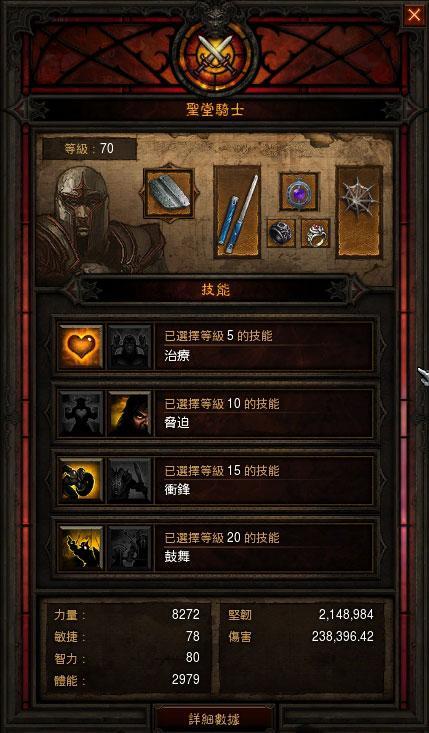Click the 技能 skills section header
This screenshot has width=429, height=733.
[215, 290]
